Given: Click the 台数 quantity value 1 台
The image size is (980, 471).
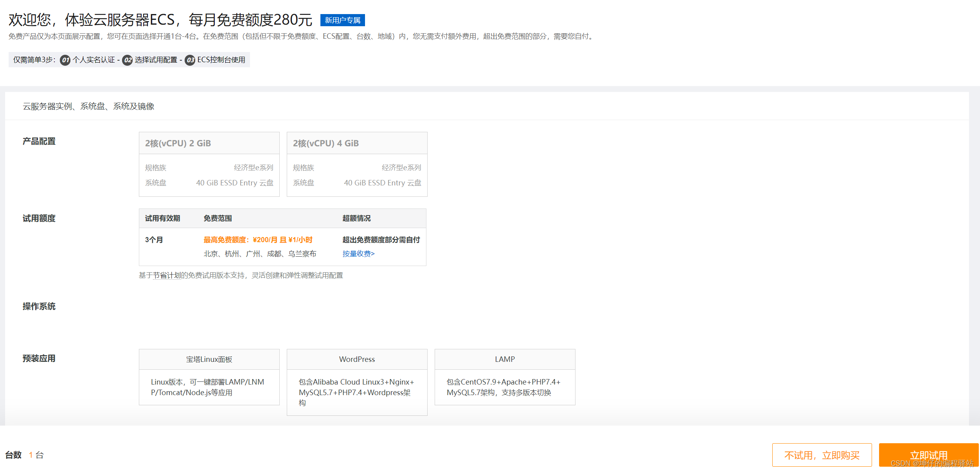Looking at the screenshot, I should click(x=36, y=455).
